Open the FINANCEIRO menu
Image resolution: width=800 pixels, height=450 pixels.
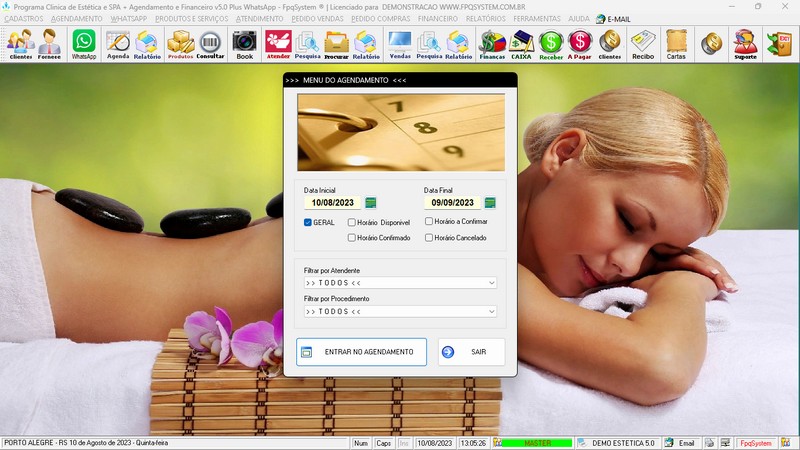pos(438,19)
